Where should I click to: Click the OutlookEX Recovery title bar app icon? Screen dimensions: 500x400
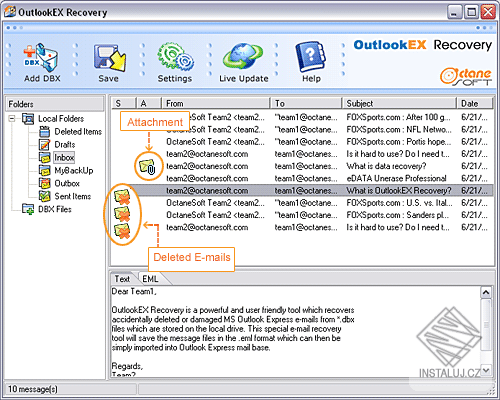pyautogui.click(x=10, y=12)
